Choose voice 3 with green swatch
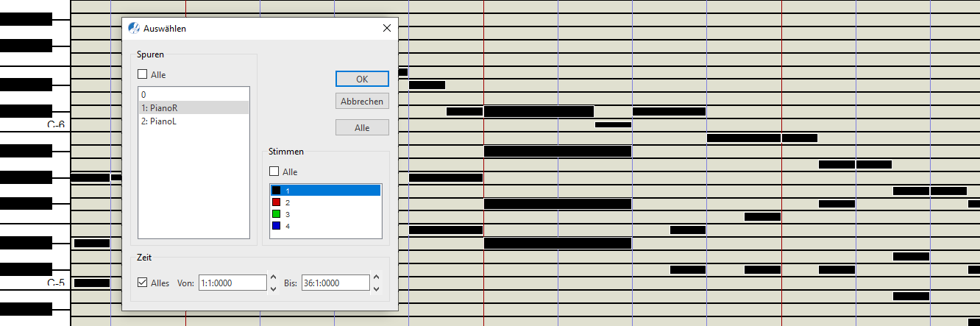 pos(277,214)
